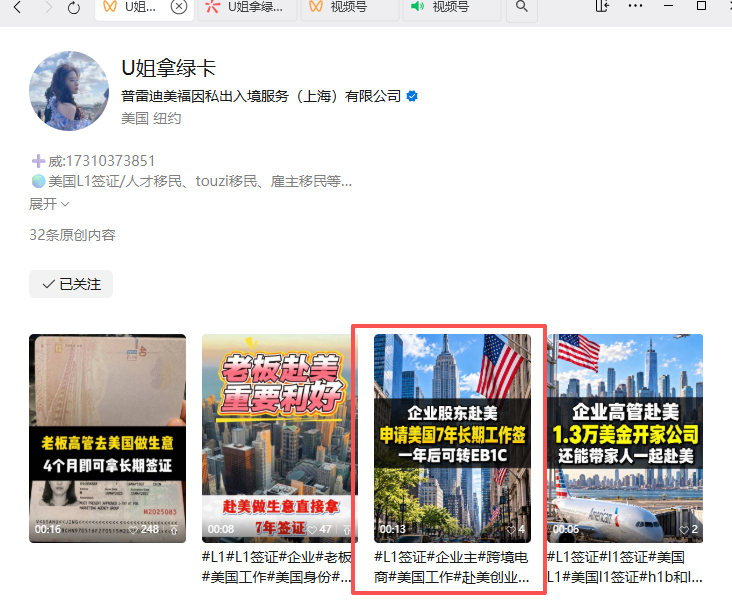Screen dimensions: 732x600
Task: Open U姐拿绿卡 profile avatar
Action: pyautogui.click(x=69, y=91)
